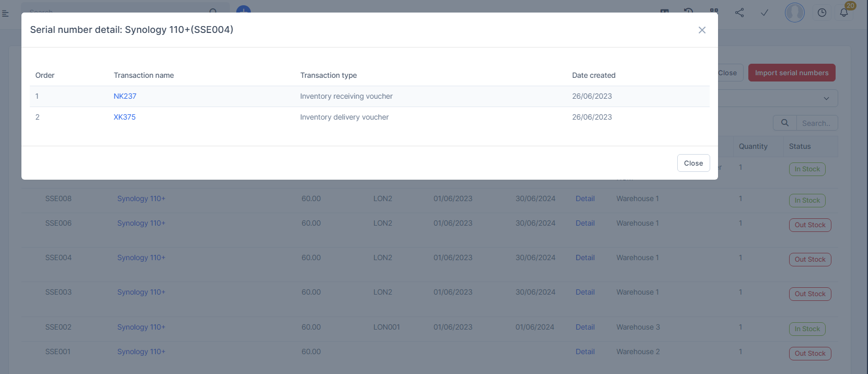The width and height of the screenshot is (868, 374).
Task: Close the serial number detail dialog with X
Action: (702, 30)
